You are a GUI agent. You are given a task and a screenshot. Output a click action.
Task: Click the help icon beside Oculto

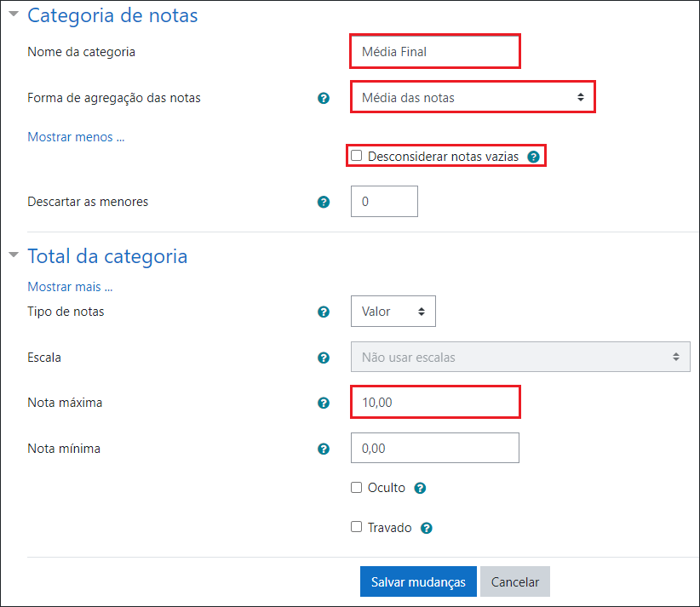pyautogui.click(x=420, y=489)
